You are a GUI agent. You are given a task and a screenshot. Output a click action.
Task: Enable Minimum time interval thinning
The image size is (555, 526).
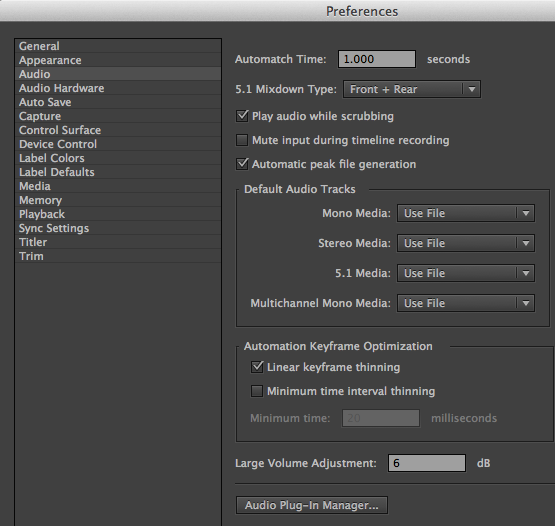257,391
